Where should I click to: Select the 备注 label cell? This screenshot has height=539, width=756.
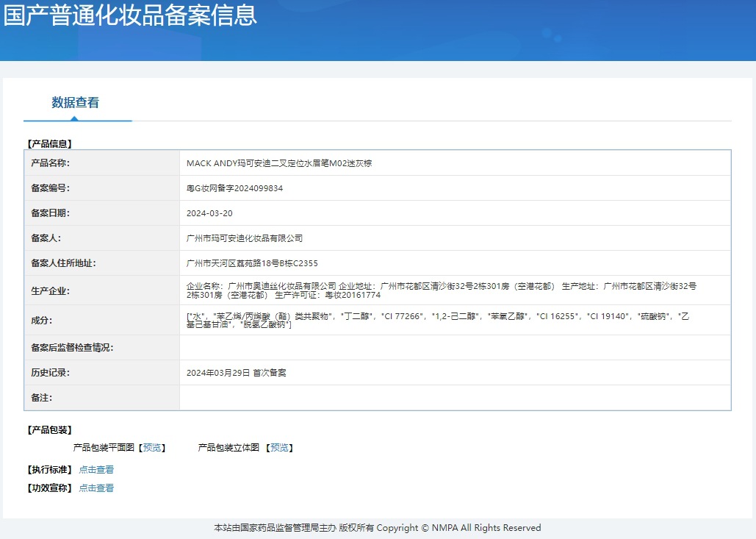101,398
